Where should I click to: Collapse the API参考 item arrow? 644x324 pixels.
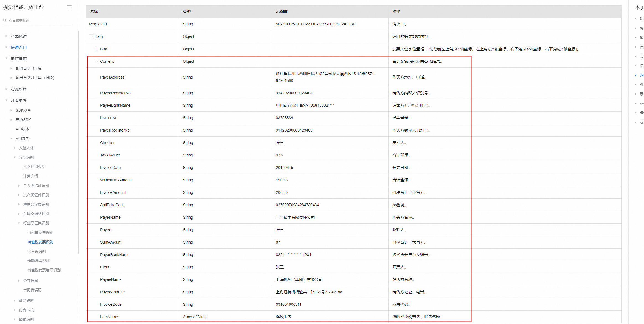(x=11, y=139)
